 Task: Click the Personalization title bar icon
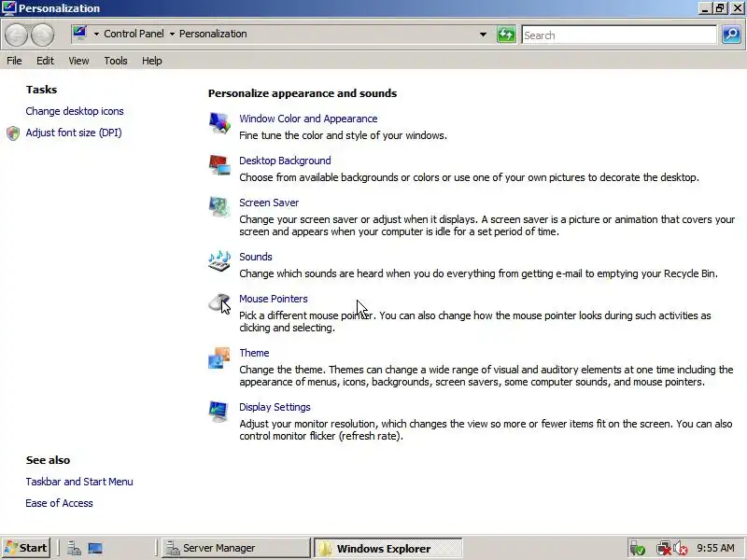coord(9,8)
